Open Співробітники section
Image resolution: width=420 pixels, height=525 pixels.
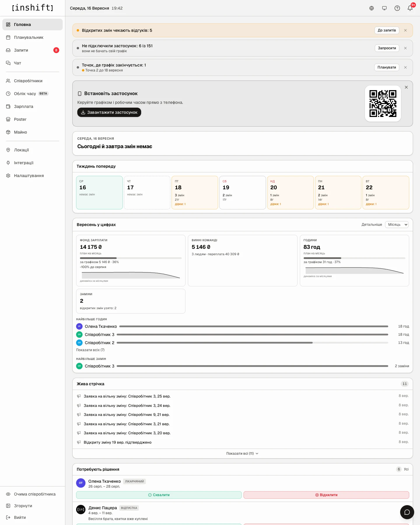pos(32,81)
